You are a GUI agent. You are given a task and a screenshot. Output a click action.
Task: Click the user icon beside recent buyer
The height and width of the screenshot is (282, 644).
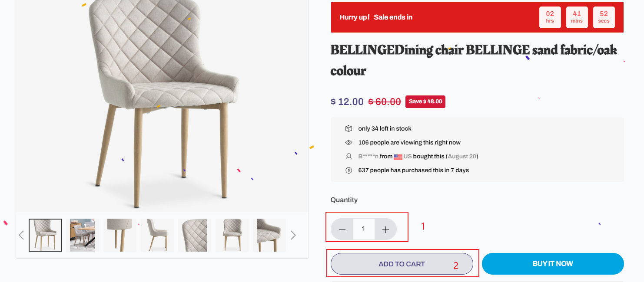point(349,156)
